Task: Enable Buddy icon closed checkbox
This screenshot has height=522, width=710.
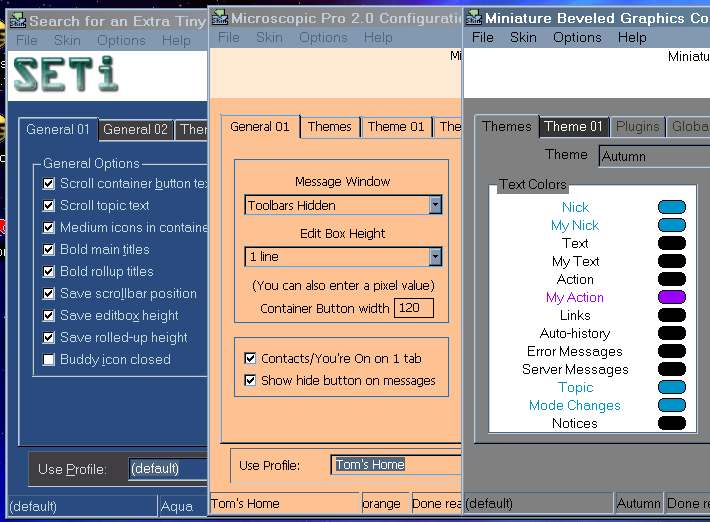Action: 48,359
